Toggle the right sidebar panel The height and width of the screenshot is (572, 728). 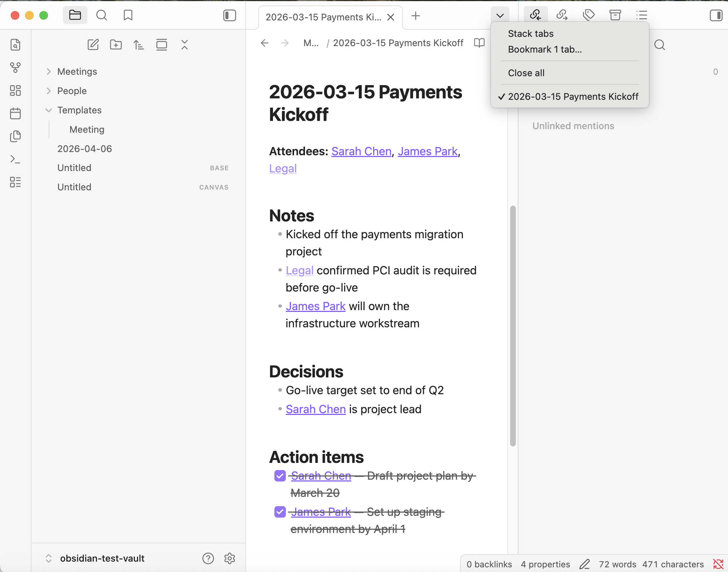click(x=716, y=15)
